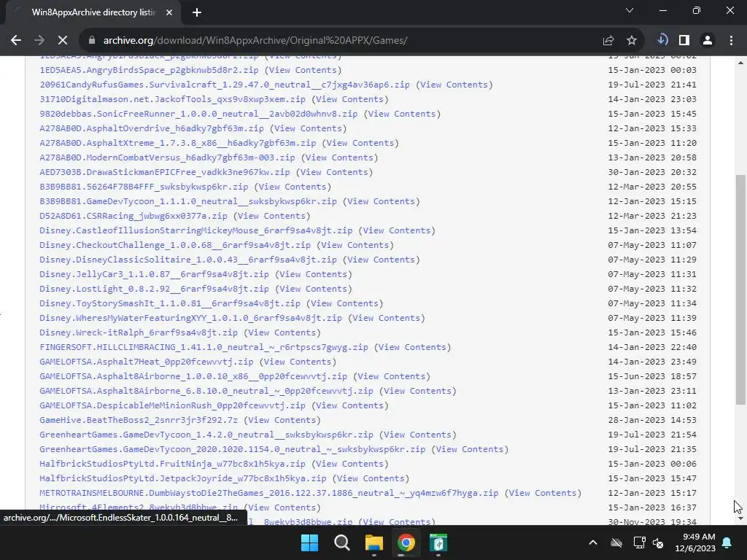Download DisneyClassicSolitaire zip file
Screen dimensions: 747x560
coord(188,260)
